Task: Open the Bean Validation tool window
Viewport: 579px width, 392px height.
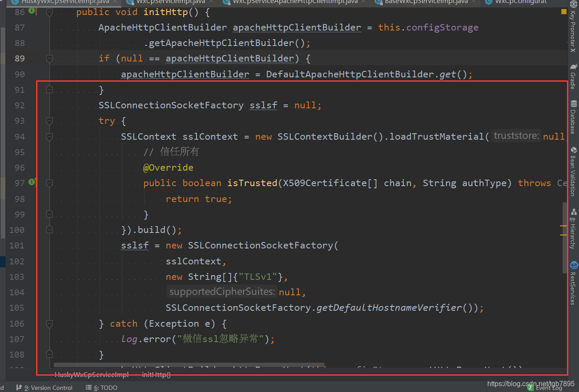Action: [x=573, y=171]
